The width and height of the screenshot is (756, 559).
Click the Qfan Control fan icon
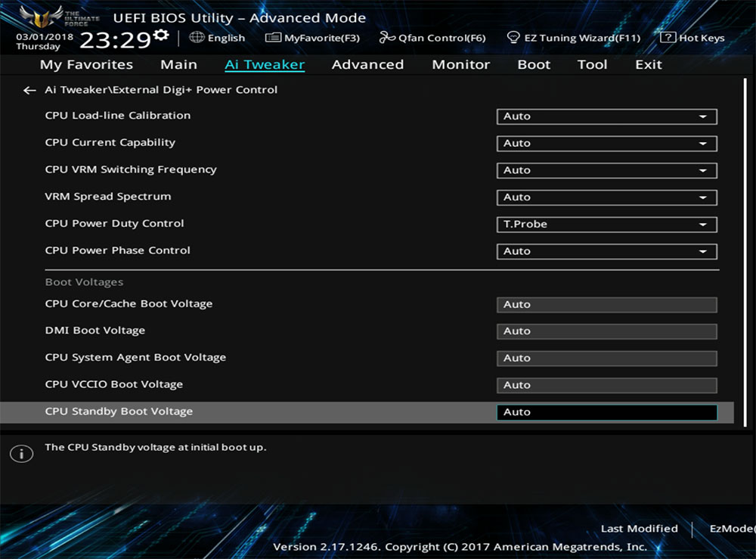387,37
